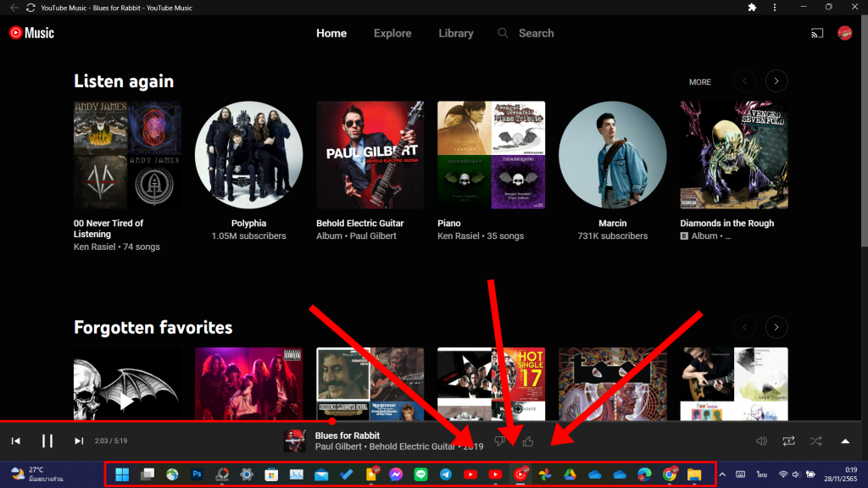Expand the now playing panel arrow
868x488 pixels.
(845, 441)
